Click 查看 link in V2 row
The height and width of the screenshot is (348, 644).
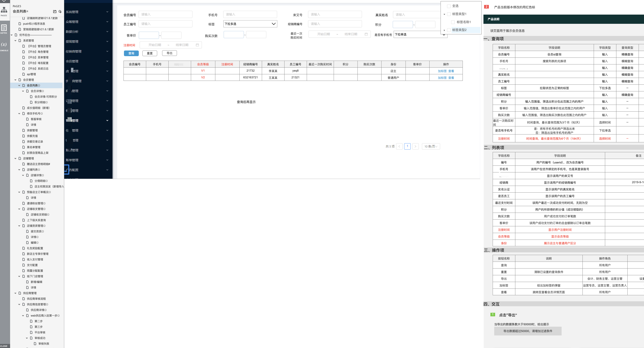click(451, 78)
